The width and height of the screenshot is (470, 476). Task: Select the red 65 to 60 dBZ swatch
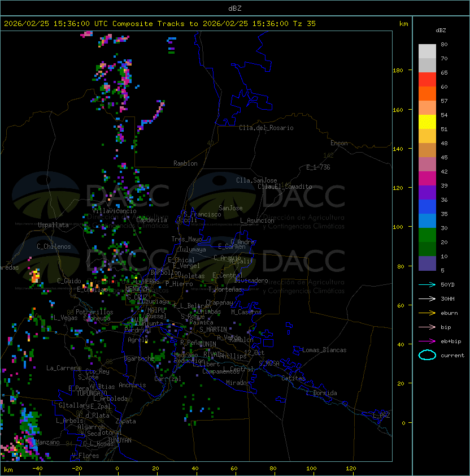[x=427, y=80]
